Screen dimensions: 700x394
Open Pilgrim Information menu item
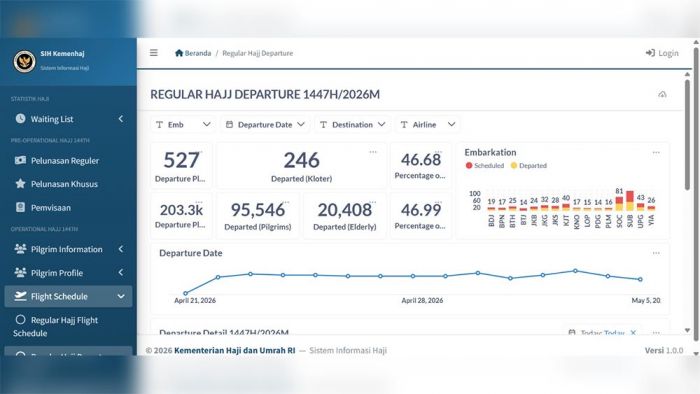pyautogui.click(x=68, y=249)
